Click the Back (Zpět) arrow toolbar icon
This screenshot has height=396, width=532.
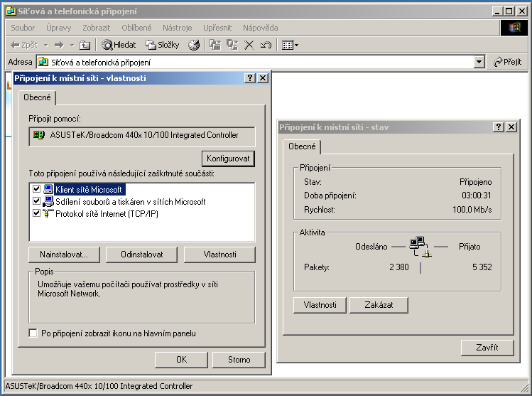(15, 45)
